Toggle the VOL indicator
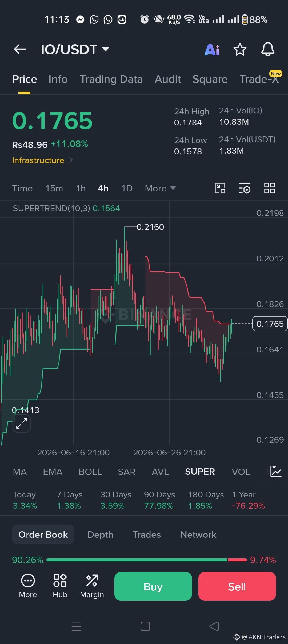The height and width of the screenshot is (644, 288). tap(241, 472)
